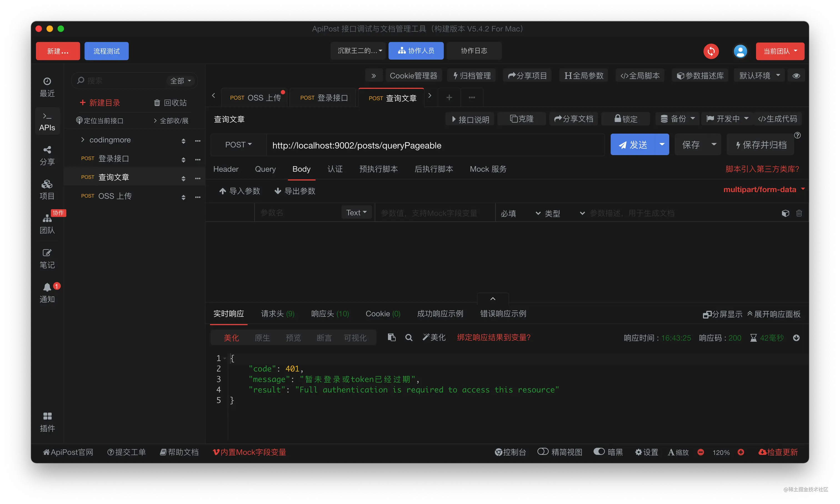Open the 笔记 notes sidebar icon
The image size is (840, 504).
47,258
